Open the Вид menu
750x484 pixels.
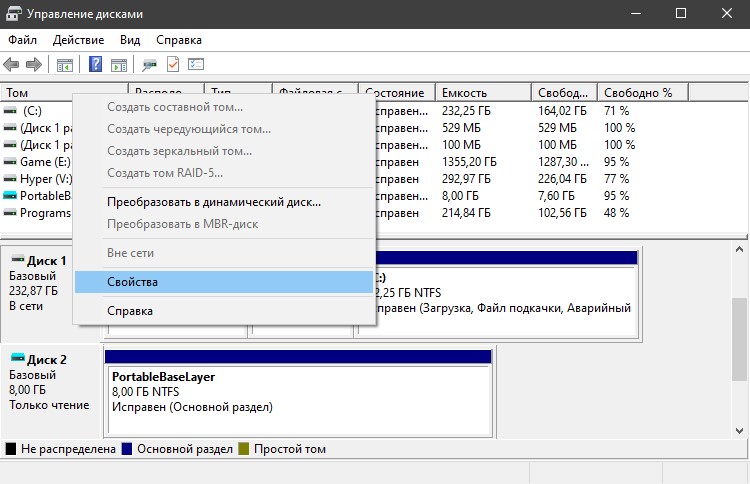coord(130,40)
